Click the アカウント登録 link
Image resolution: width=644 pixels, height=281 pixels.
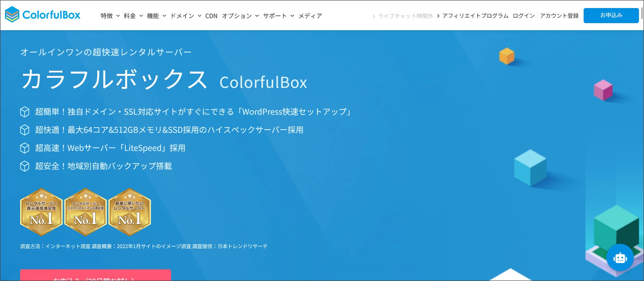coord(559,16)
